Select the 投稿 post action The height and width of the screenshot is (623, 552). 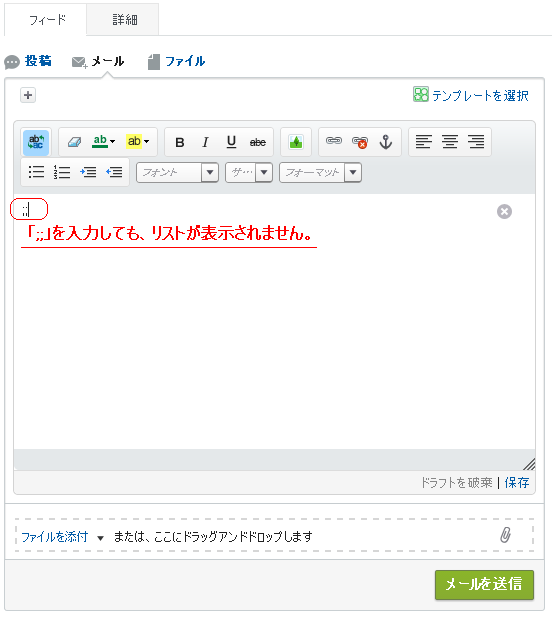[38, 61]
